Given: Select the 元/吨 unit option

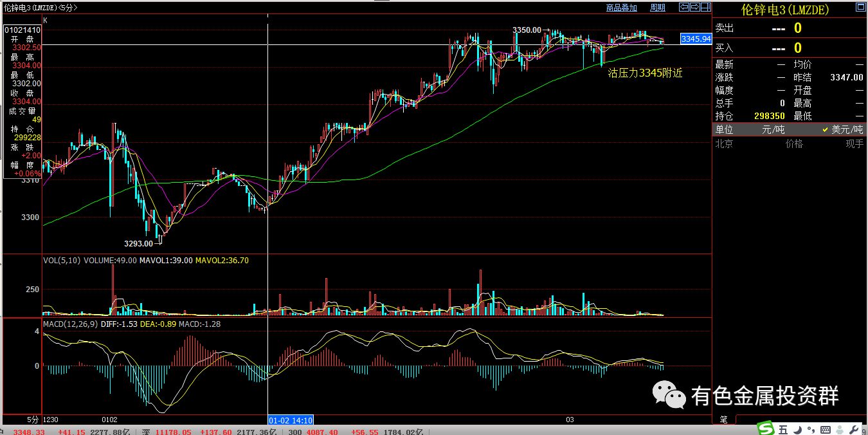Looking at the screenshot, I should pos(773,129).
